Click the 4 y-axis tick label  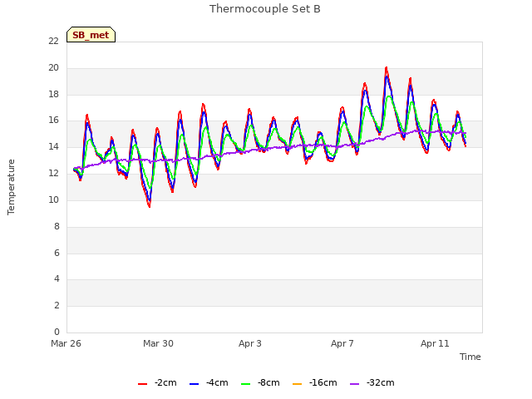57,279
